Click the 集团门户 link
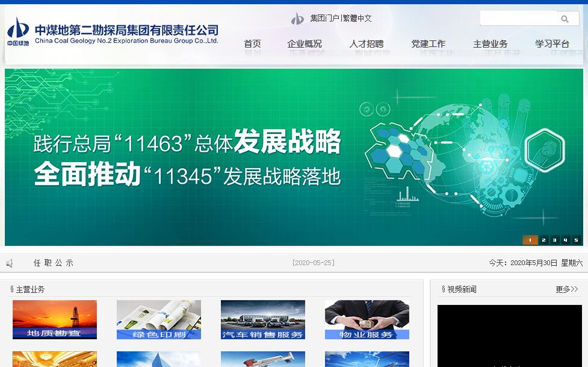This screenshot has width=588, height=367. click(325, 18)
